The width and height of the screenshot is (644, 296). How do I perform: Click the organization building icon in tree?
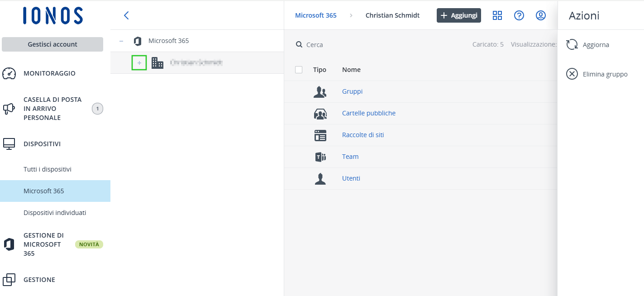(x=157, y=63)
